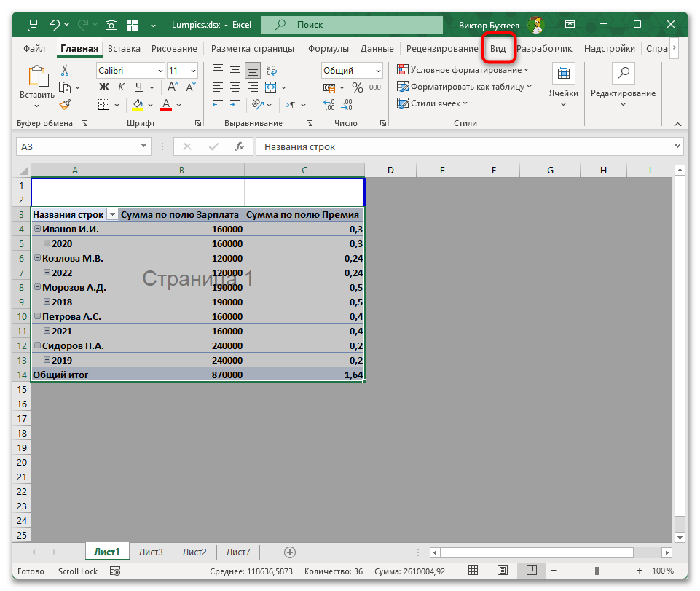Toggle Bold formatting (Ж)
Screen dimensions: 700x591
click(x=103, y=87)
